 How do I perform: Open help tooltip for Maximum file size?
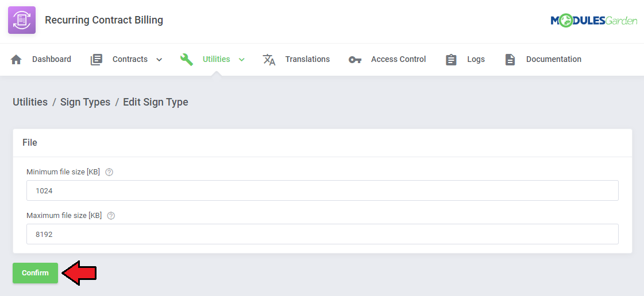pos(111,216)
